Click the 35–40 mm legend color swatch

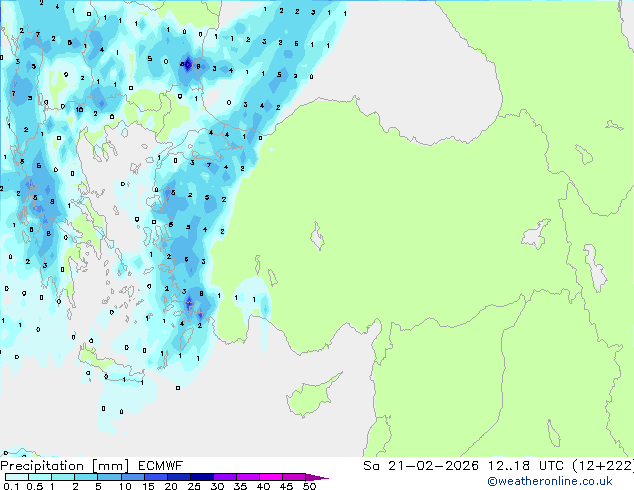(248, 477)
